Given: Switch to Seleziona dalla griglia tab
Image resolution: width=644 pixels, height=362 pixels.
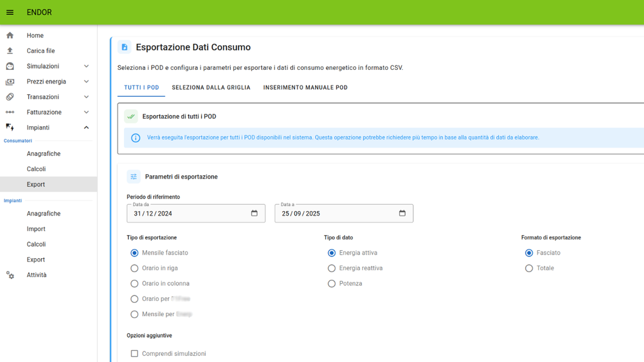Looking at the screenshot, I should 211,88.
